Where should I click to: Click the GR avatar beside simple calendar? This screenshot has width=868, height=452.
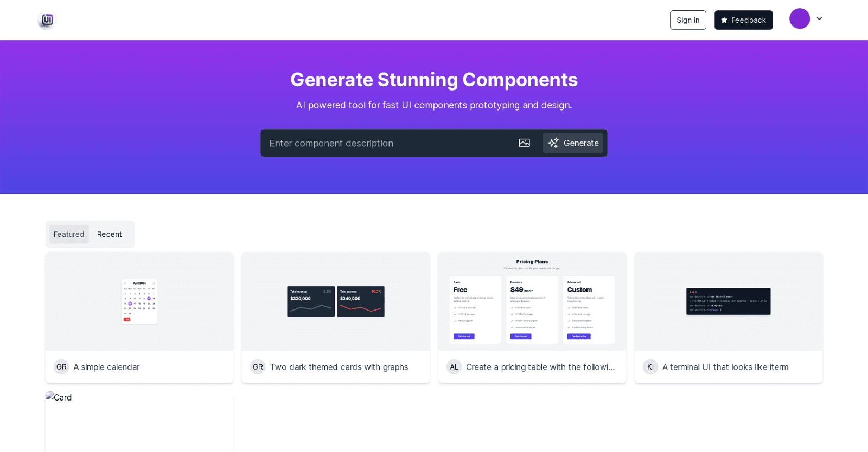61,367
